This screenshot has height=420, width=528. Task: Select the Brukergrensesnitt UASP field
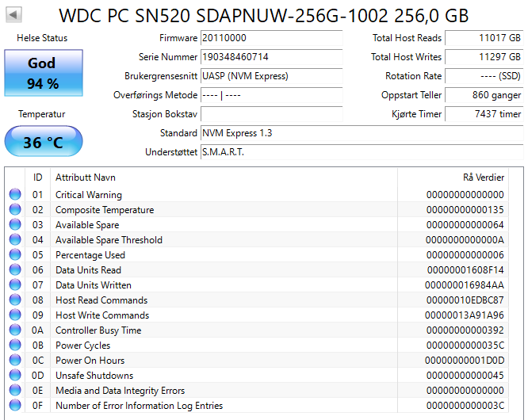pos(271,76)
